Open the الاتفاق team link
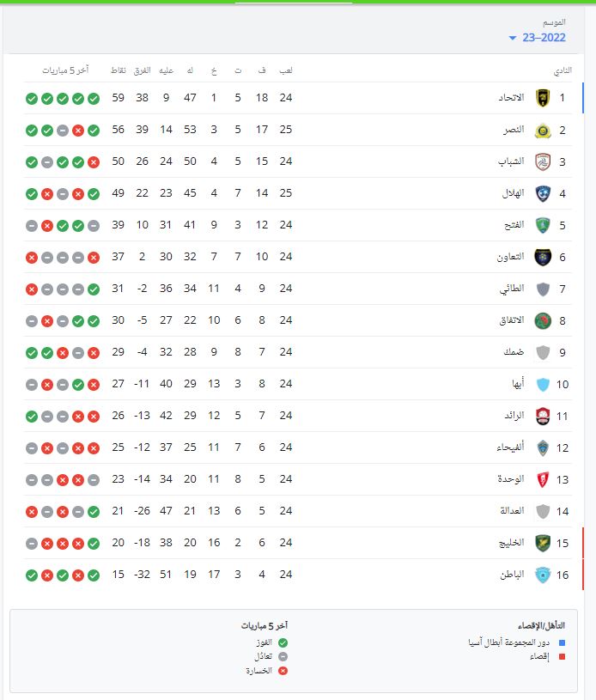 click(513, 320)
